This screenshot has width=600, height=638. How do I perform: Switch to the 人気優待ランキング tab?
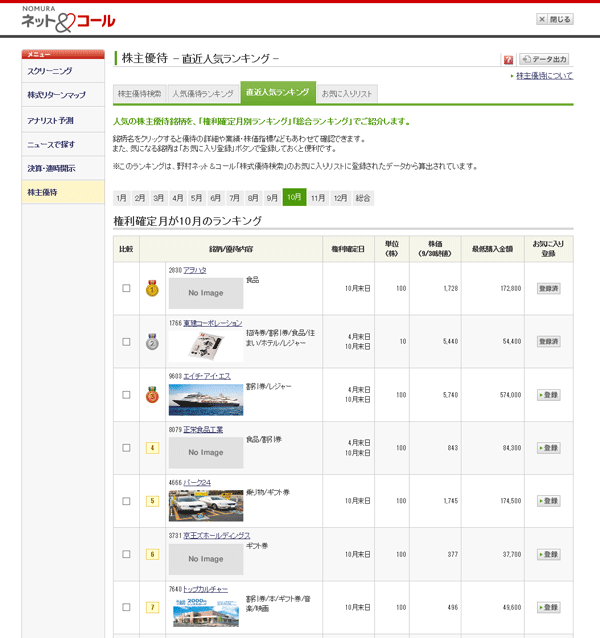point(203,94)
